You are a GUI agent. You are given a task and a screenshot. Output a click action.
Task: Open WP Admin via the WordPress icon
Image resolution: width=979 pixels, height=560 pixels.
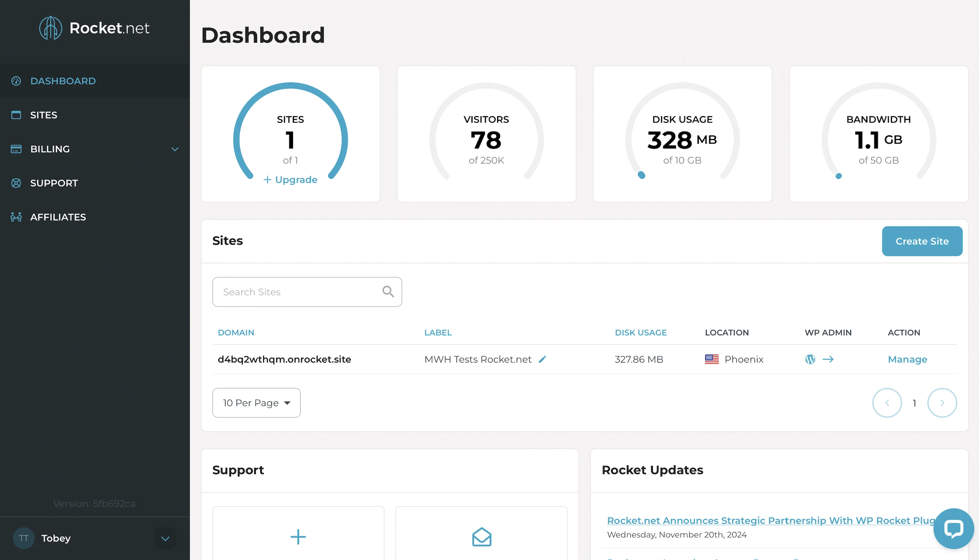(x=810, y=359)
